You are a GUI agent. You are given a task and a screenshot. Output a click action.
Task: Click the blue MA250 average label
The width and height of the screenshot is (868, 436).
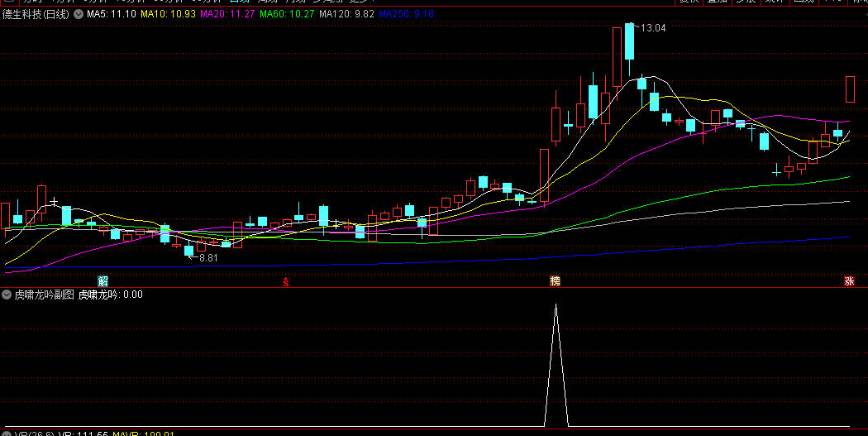click(x=406, y=15)
